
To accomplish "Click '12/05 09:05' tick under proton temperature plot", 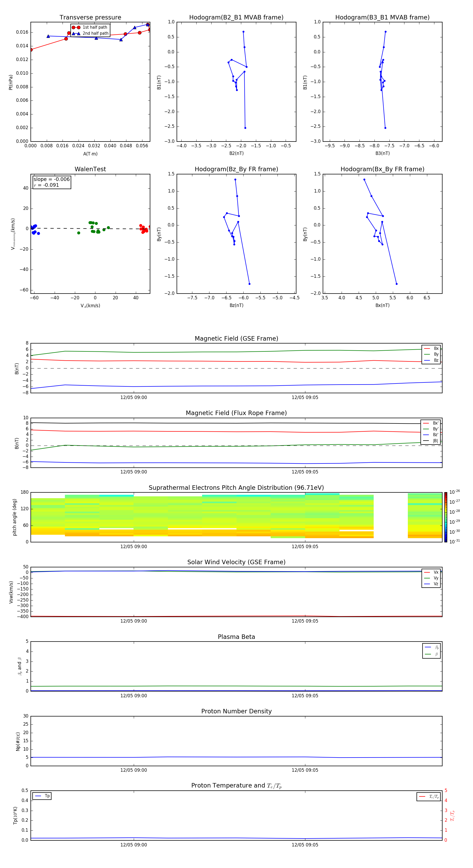I will pyautogui.click(x=305, y=845).
